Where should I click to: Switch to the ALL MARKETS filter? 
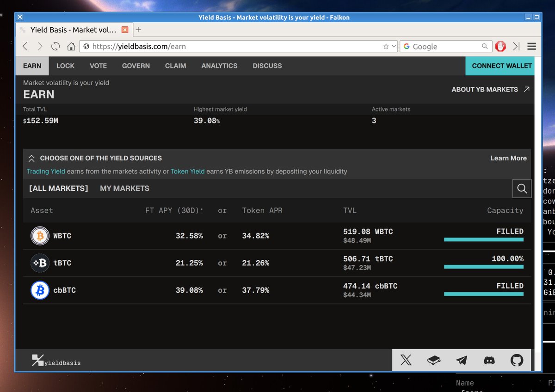click(x=58, y=188)
